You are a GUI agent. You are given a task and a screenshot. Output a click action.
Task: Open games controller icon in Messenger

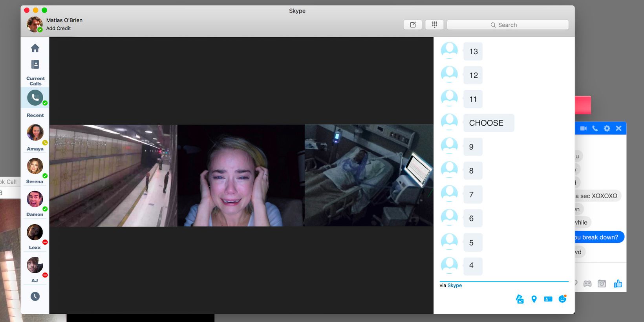(587, 284)
